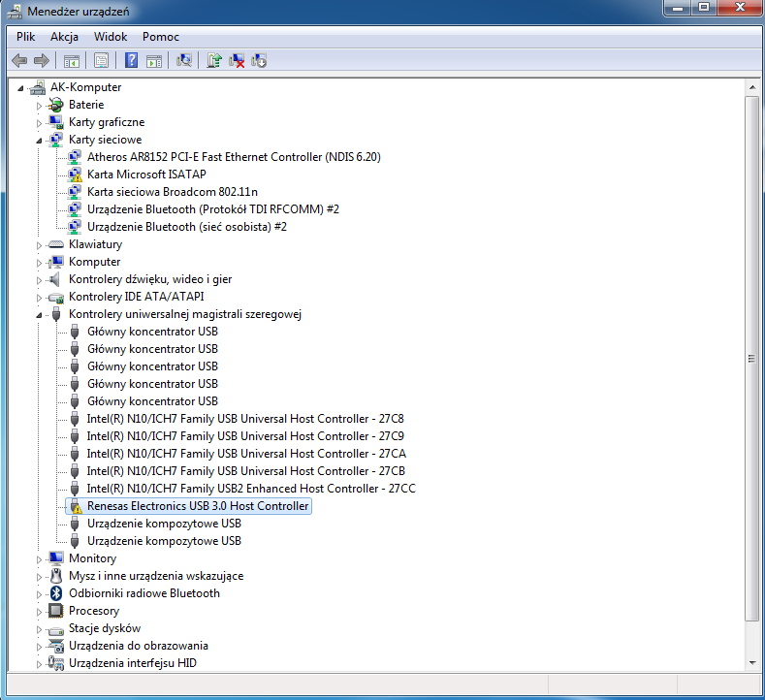Open the Widok menu
Viewport: 765px width, 700px height.
(x=111, y=37)
